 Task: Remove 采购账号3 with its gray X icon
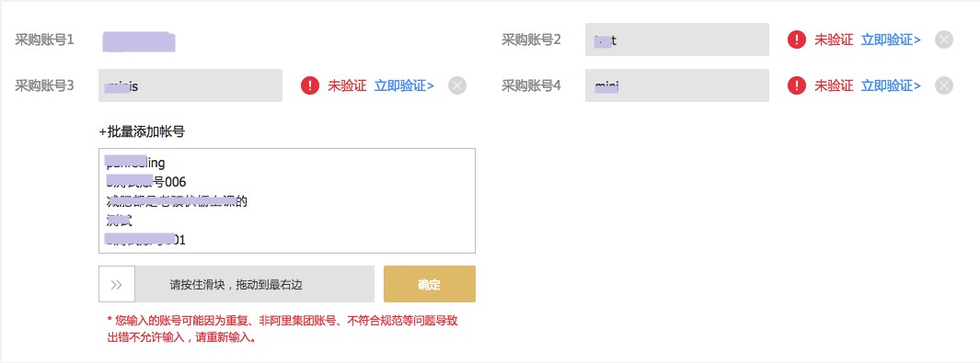457,85
